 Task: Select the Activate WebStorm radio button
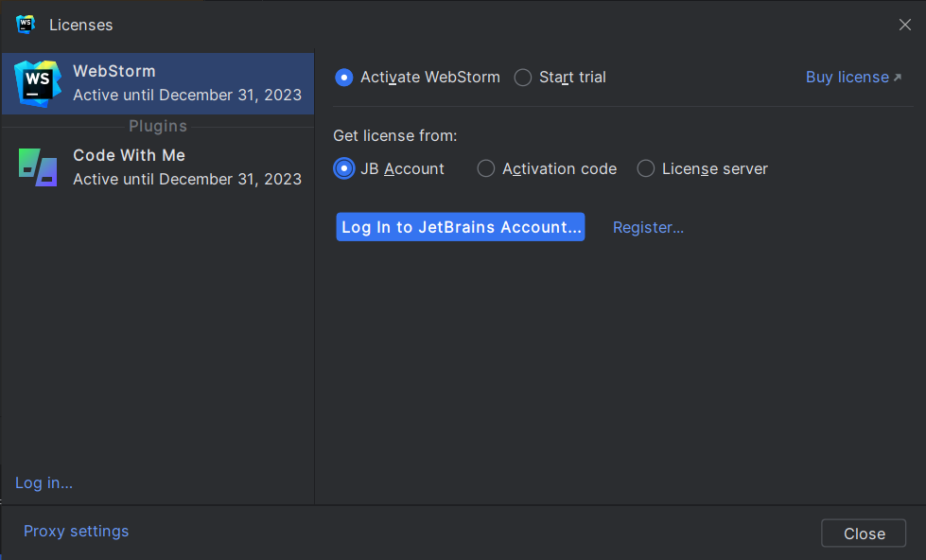[344, 78]
